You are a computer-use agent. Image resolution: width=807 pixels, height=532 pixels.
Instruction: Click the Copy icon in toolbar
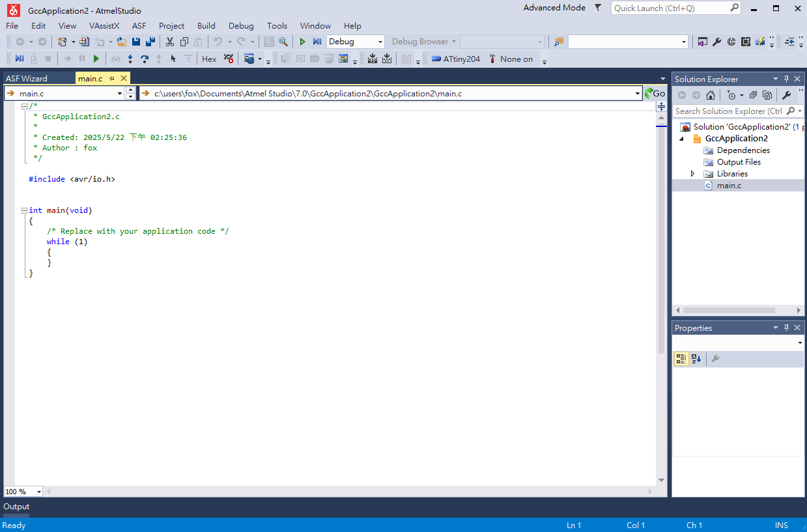point(184,42)
